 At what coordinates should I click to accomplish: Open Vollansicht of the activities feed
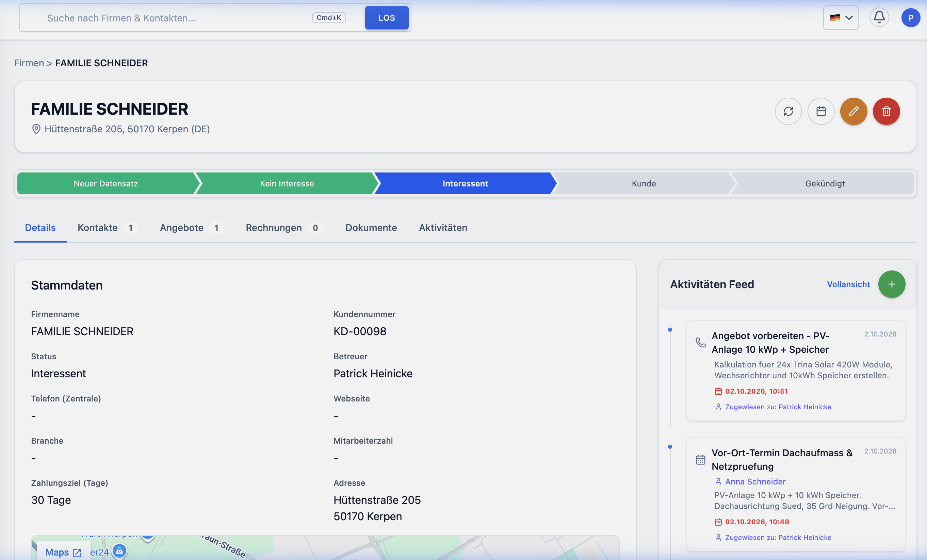pos(848,284)
